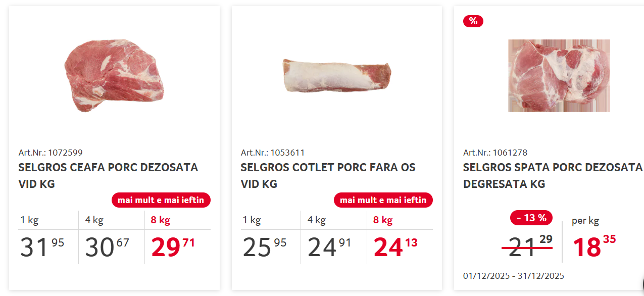Open the cotlet porc fara os image
This screenshot has width=644, height=296.
click(337, 76)
